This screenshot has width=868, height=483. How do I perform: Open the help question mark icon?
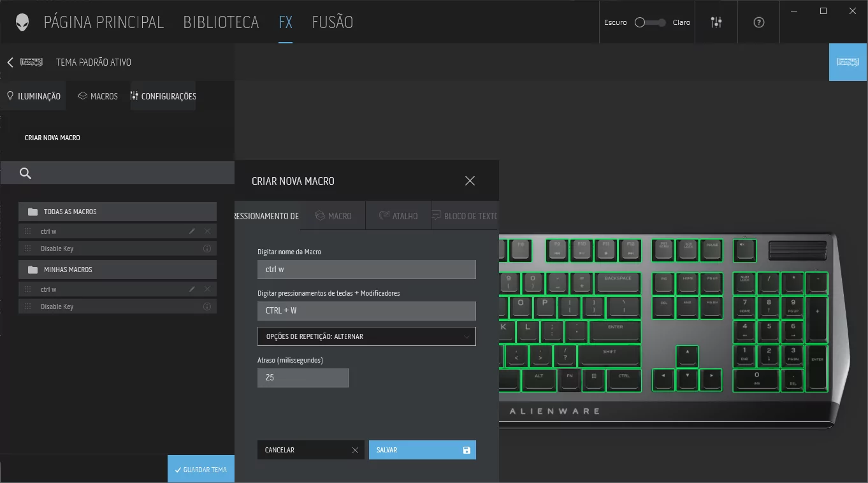point(758,22)
